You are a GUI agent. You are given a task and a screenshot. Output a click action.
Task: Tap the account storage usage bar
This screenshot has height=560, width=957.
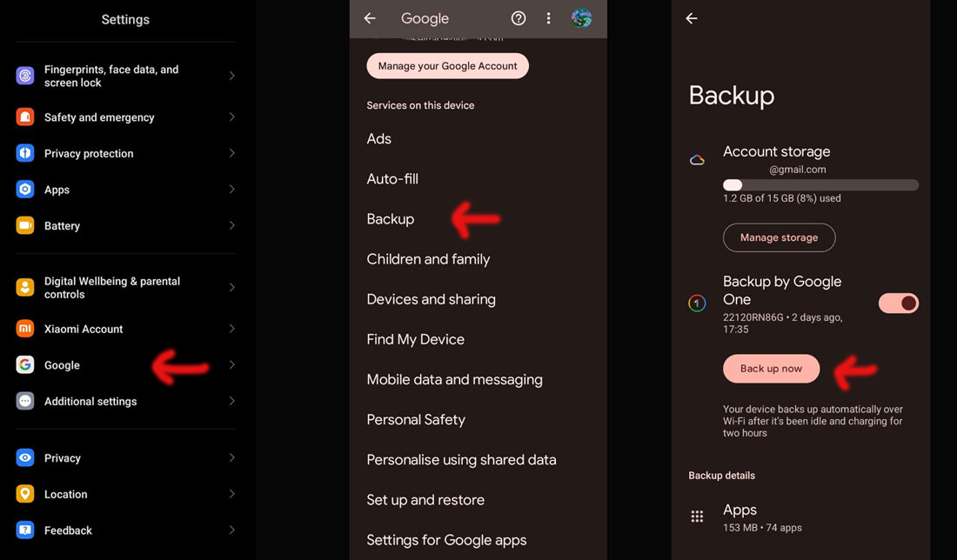click(820, 185)
